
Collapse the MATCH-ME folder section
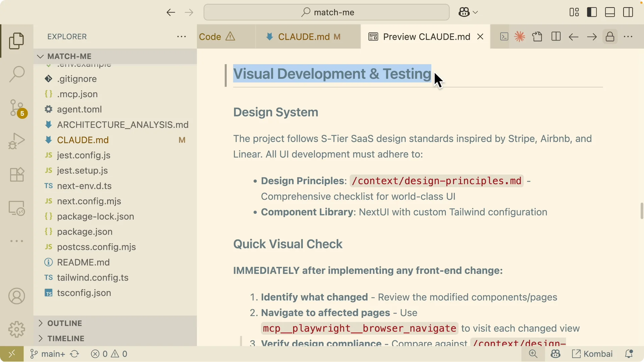[x=115, y=56]
